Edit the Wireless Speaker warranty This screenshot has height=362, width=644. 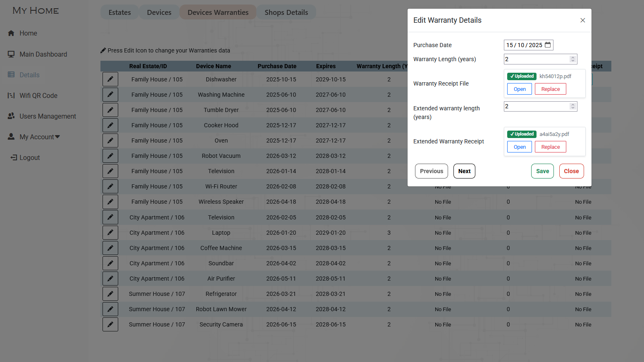[x=110, y=202]
